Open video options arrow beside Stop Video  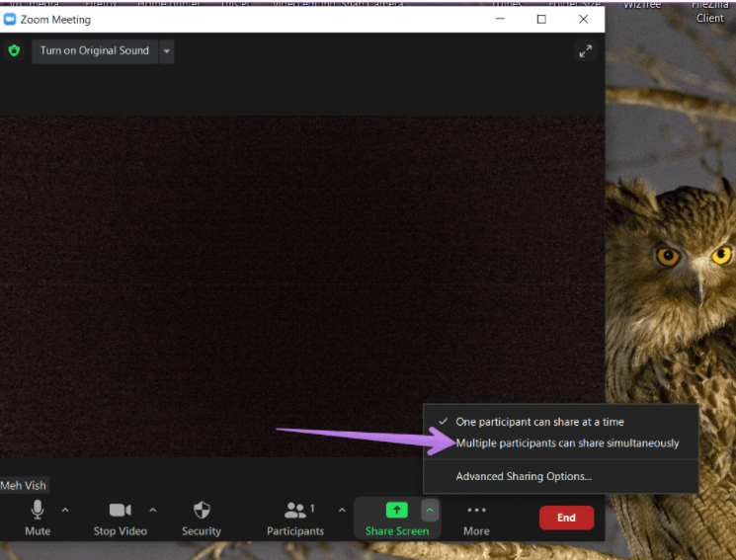point(152,511)
